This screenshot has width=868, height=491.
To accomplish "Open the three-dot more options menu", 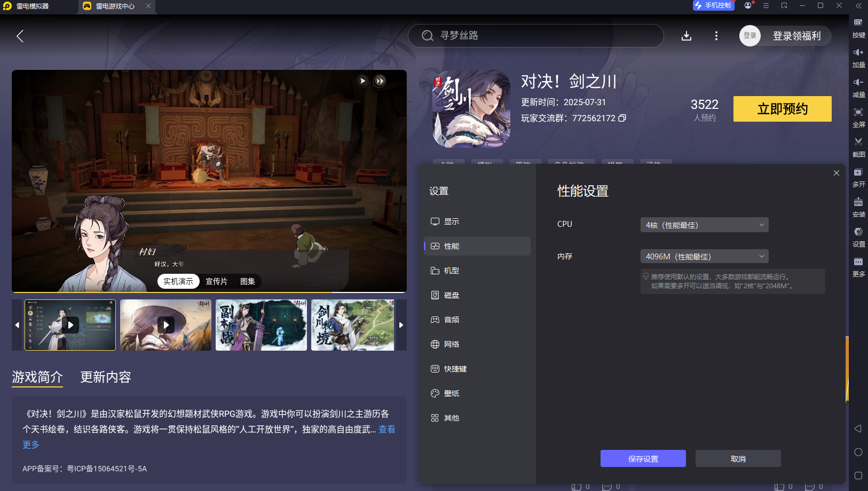I will [x=716, y=36].
